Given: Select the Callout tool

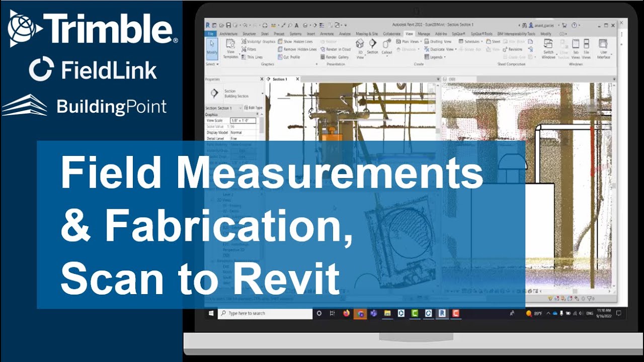Looking at the screenshot, I should [x=386, y=47].
